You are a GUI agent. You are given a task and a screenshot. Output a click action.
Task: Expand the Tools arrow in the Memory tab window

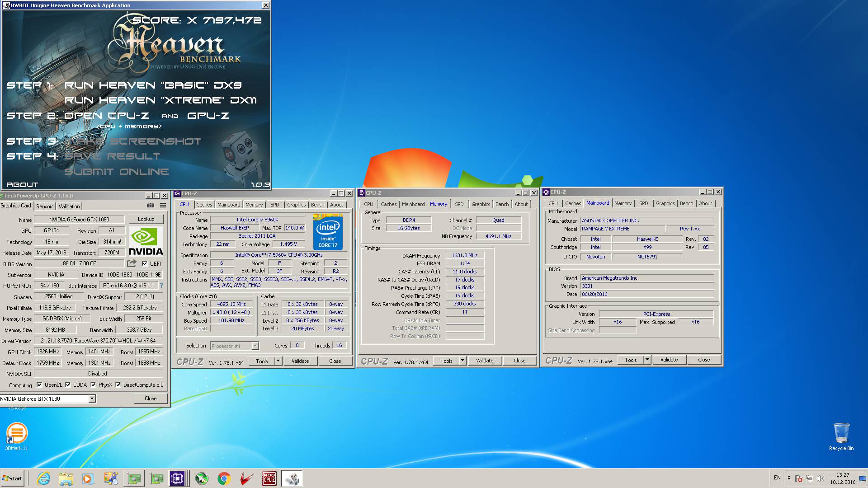pyautogui.click(x=462, y=361)
